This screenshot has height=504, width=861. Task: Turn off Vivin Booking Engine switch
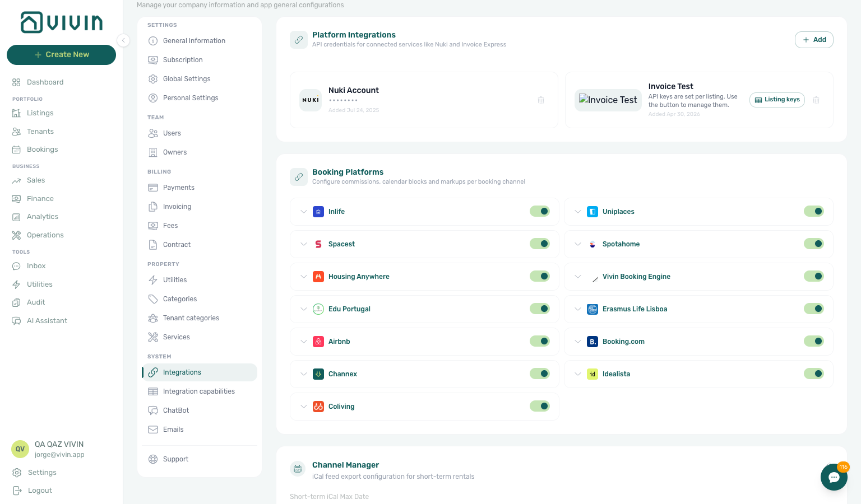[814, 276]
